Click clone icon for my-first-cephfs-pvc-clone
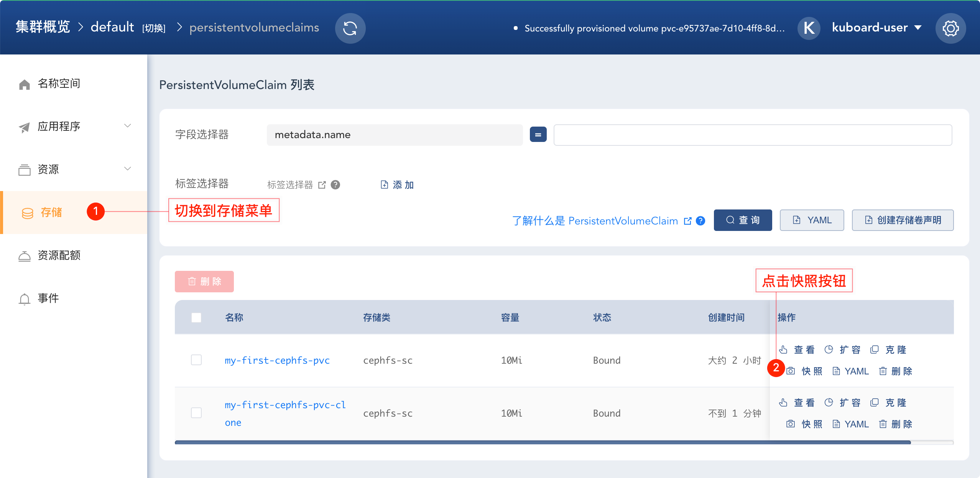This screenshot has width=980, height=478. (874, 402)
